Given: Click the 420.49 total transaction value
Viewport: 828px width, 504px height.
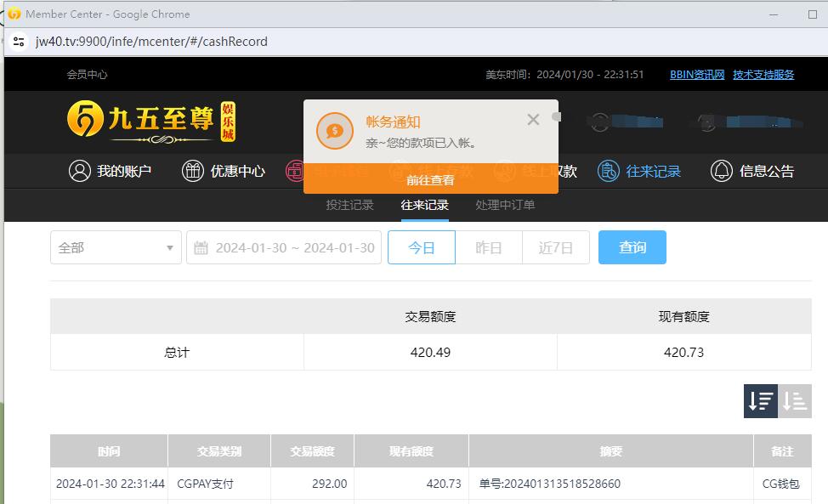Looking at the screenshot, I should (x=430, y=352).
